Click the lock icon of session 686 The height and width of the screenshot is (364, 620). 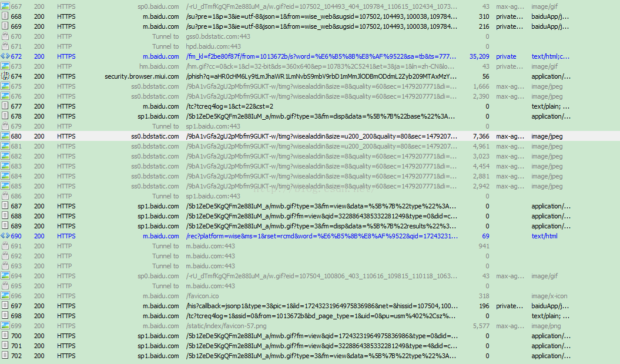(5, 196)
